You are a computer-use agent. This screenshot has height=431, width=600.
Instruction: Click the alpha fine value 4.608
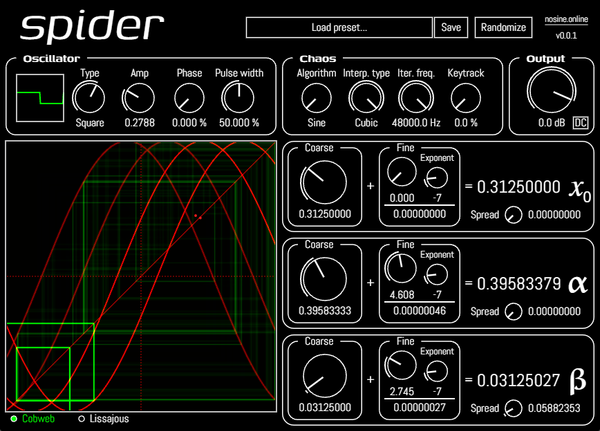[402, 295]
